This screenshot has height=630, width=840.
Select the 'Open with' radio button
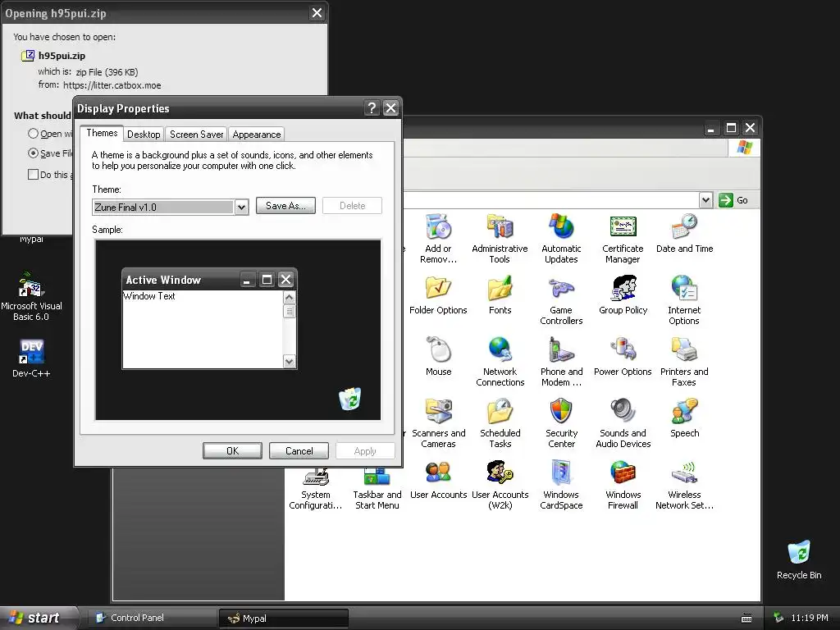33,134
